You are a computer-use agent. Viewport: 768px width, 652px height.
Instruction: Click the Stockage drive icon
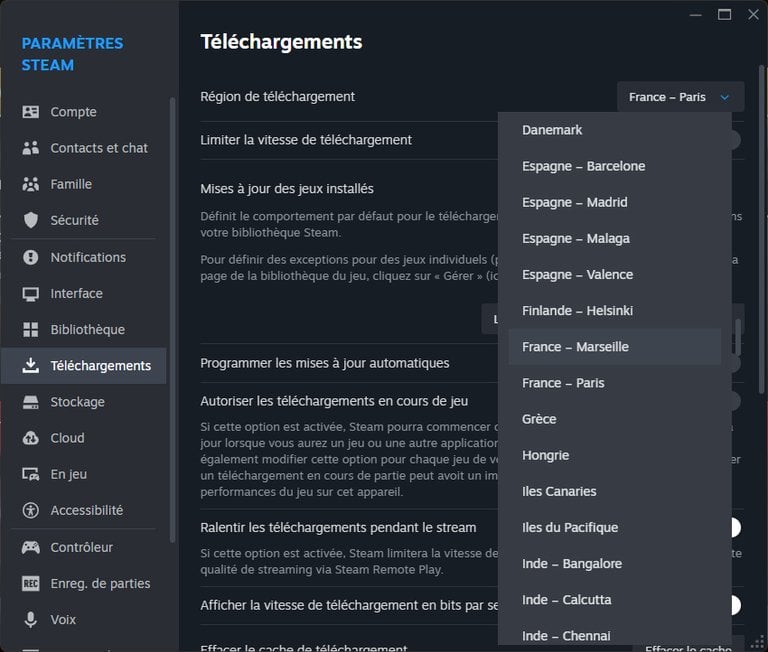click(x=30, y=402)
